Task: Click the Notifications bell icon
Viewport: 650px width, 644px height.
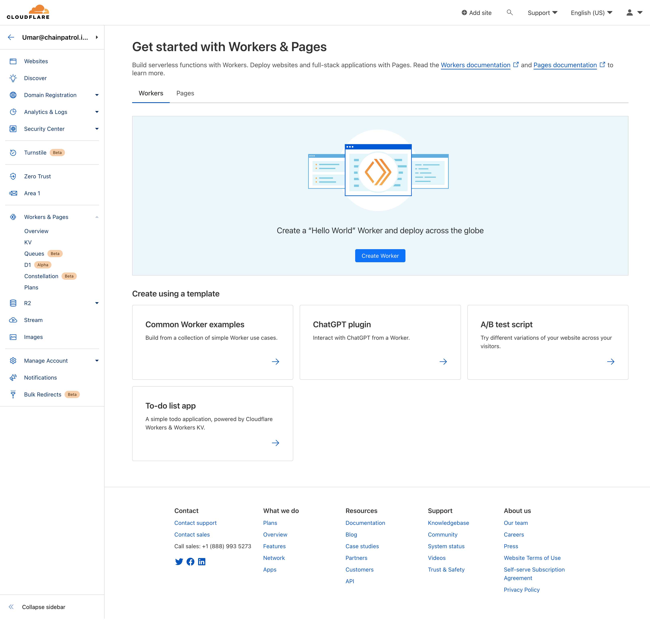Action: click(13, 377)
